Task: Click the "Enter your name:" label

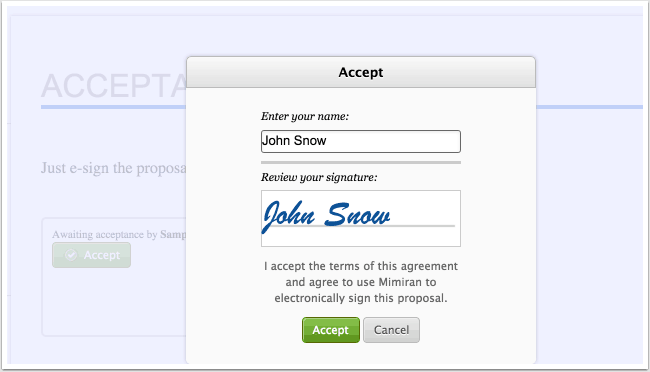Action: point(305,117)
